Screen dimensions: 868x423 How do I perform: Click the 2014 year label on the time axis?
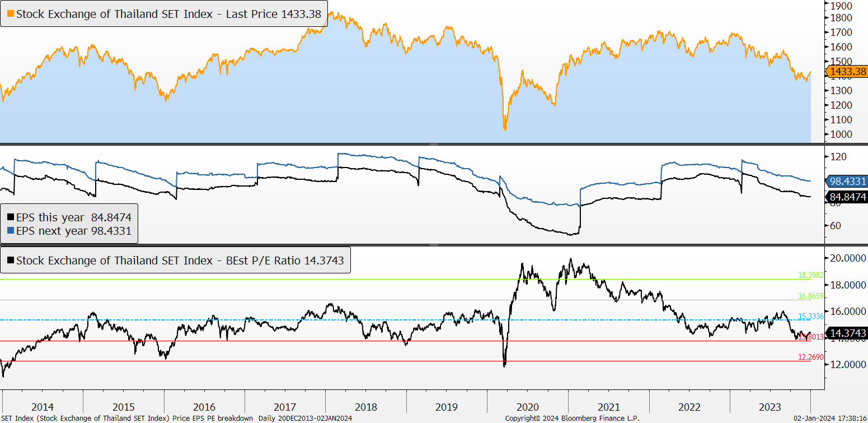pyautogui.click(x=43, y=407)
